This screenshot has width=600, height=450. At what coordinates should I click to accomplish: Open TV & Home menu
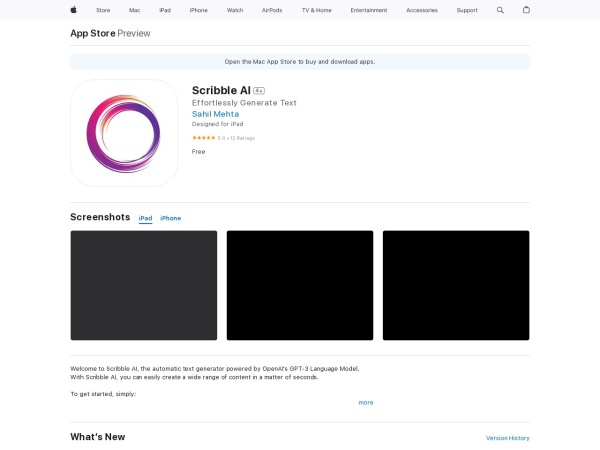pos(316,10)
